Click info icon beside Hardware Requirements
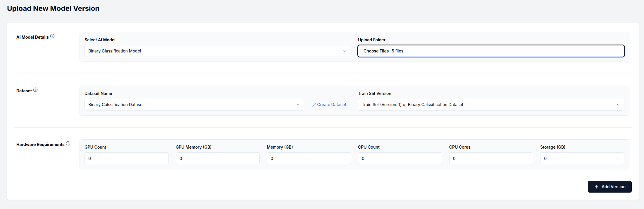Viewport: 644px width, 209px height. tap(68, 143)
